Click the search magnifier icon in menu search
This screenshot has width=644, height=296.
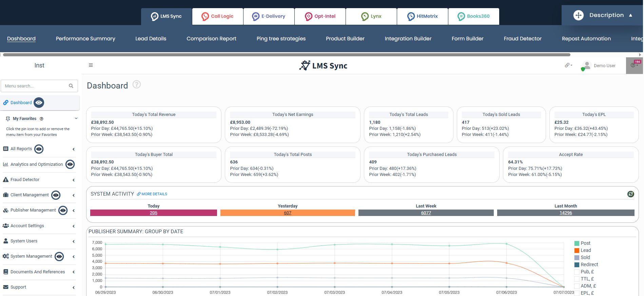71,86
